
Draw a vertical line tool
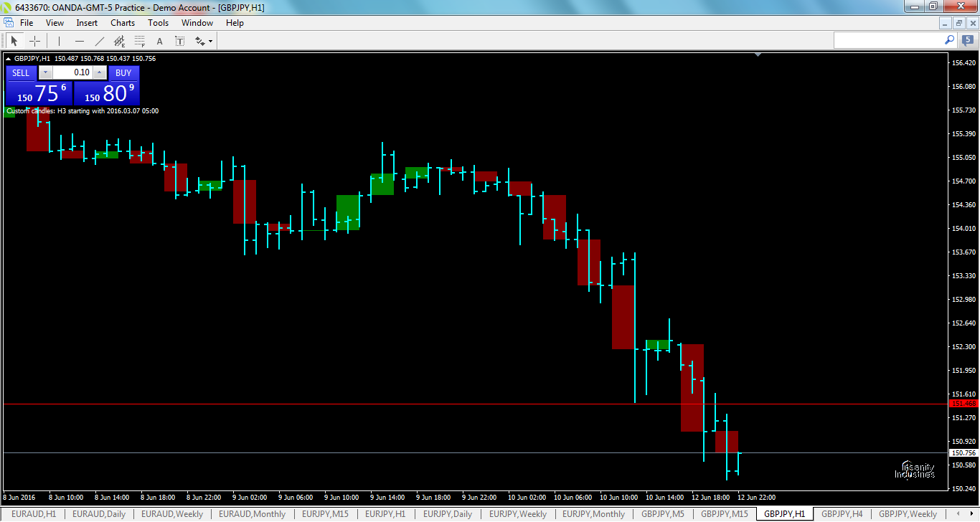(x=59, y=41)
